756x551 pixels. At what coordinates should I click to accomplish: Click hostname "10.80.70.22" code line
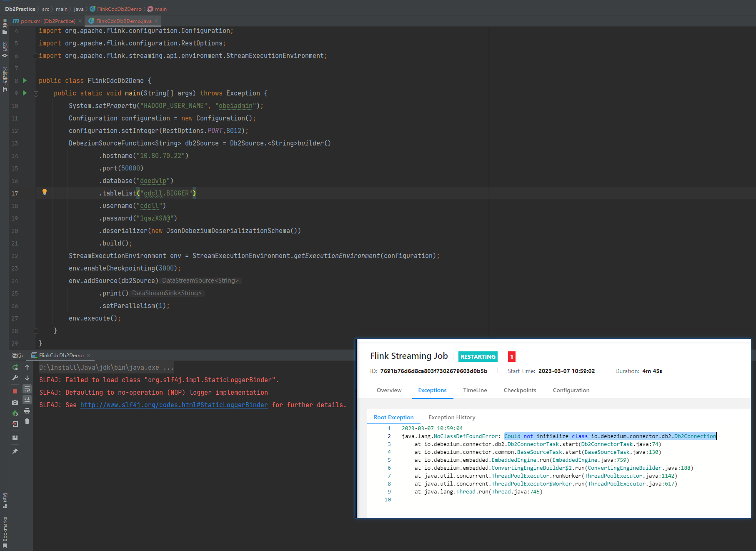pyautogui.click(x=144, y=155)
